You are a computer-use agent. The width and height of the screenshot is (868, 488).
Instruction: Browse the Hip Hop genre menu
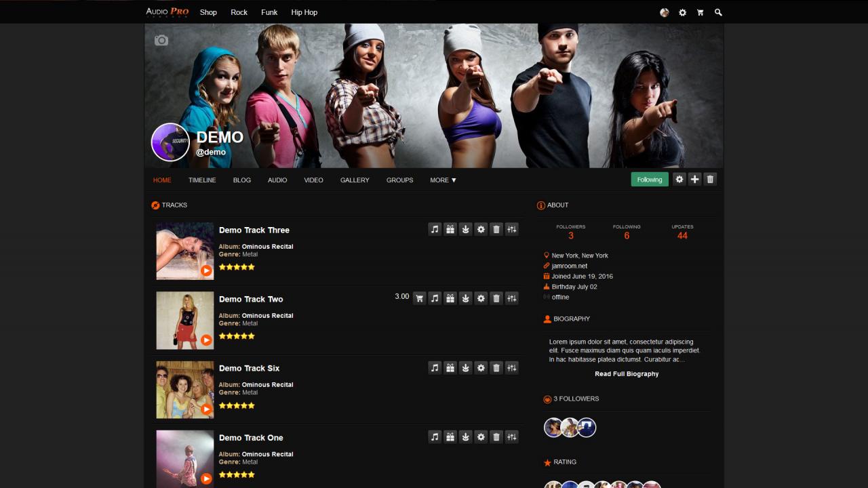click(304, 12)
